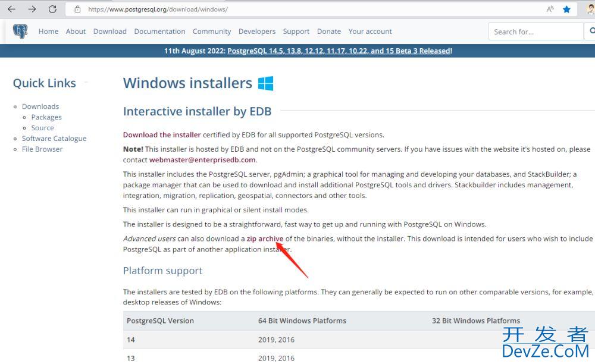Click the 11th August 2022 banner text

tap(195, 51)
